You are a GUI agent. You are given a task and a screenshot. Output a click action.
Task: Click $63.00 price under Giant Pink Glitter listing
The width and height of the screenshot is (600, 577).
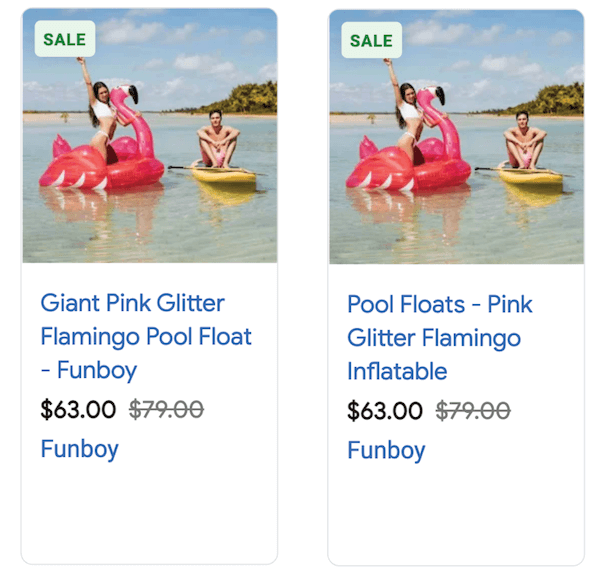coord(78,409)
